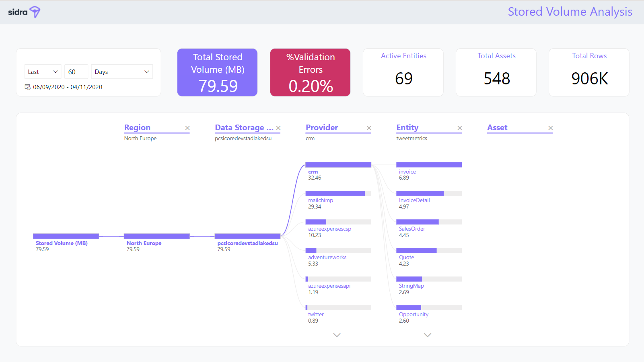Remove the Asset level with its X
The height and width of the screenshot is (362, 644).
550,128
